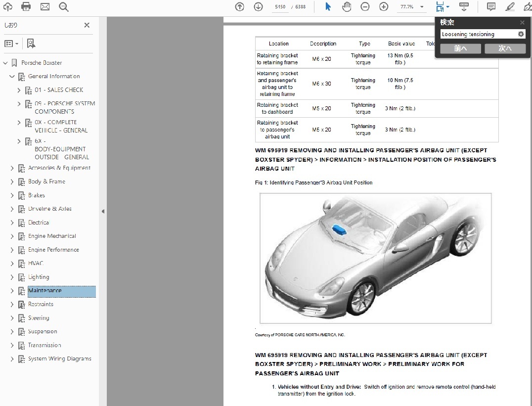
Task: Expand the Body & Frame bookmark
Action: tap(12, 182)
